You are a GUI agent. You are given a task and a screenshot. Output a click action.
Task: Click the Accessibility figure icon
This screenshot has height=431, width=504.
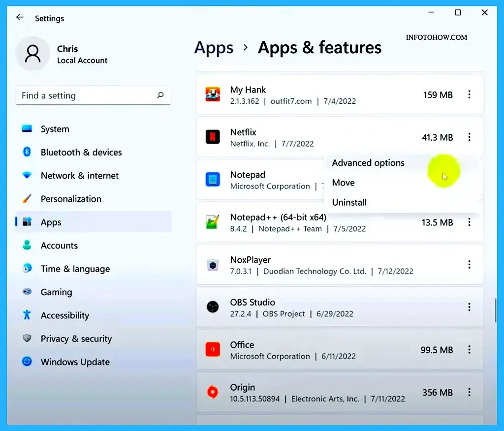[27, 315]
